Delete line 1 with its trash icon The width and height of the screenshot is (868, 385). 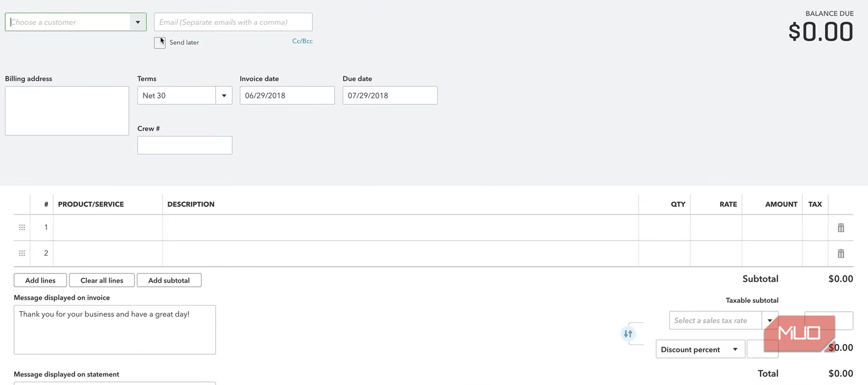point(841,228)
